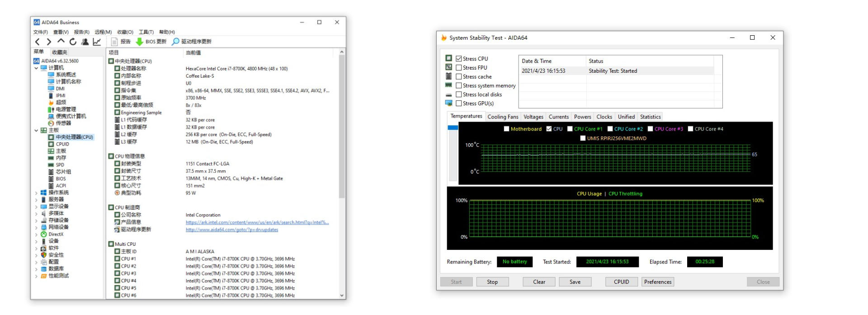868x315 pixels.
Task: Click the performance graph toolbar icon
Action: pyautogui.click(x=97, y=42)
